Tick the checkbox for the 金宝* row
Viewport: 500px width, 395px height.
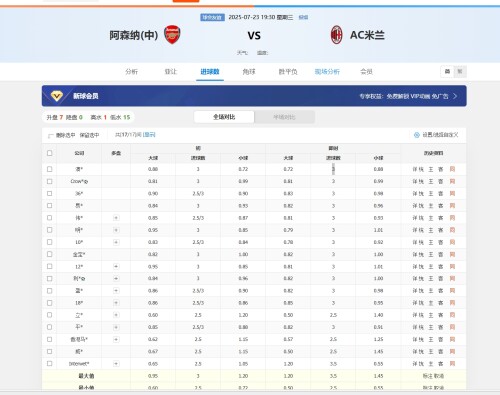pos(50,254)
